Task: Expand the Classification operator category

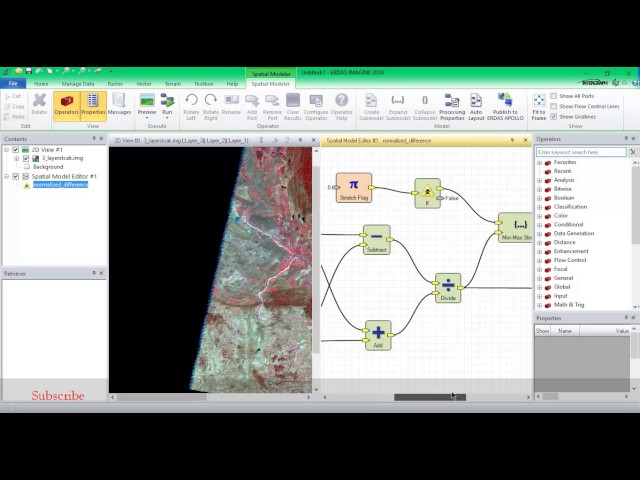Action: (540, 207)
